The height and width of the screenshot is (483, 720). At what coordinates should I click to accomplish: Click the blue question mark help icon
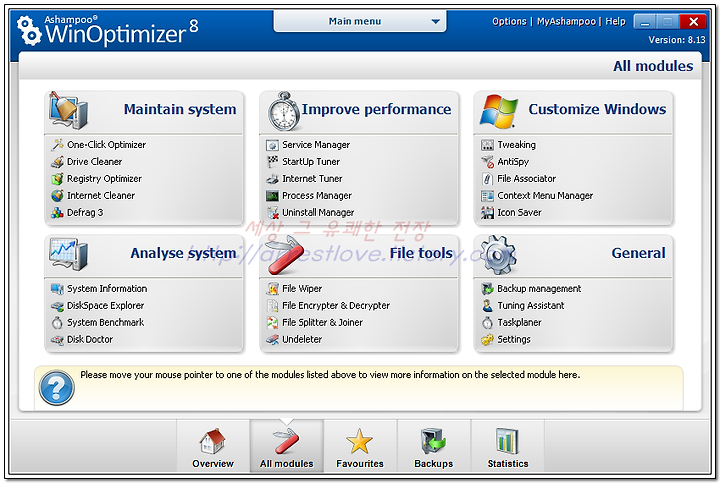click(x=56, y=388)
